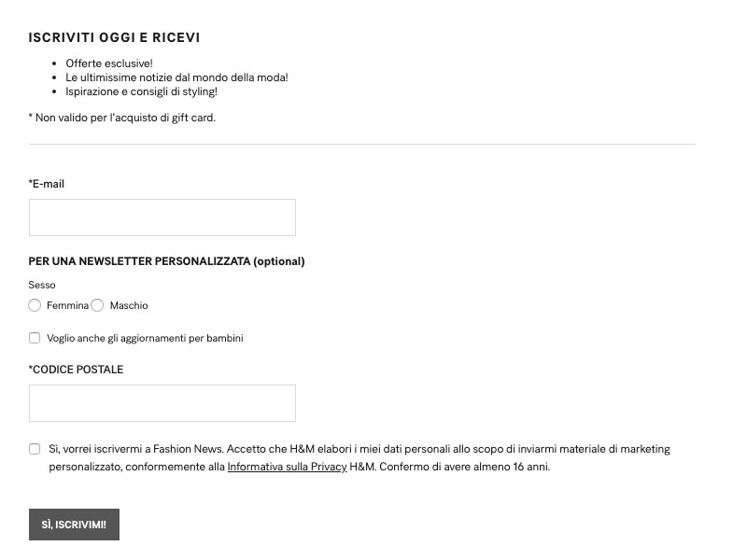Click the 'Voglio anche gli aggiornamenti per bambini' text
This screenshot has height=560, width=747.
(x=145, y=338)
